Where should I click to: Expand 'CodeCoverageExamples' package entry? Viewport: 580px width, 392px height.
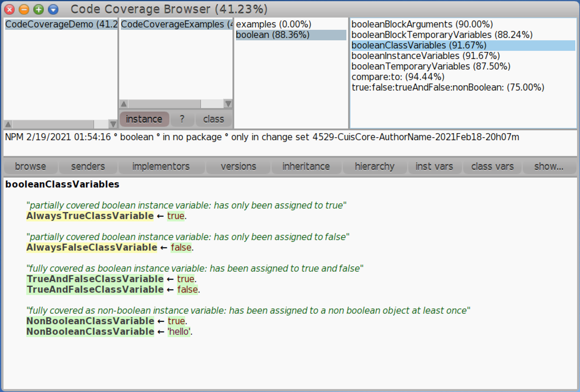175,24
